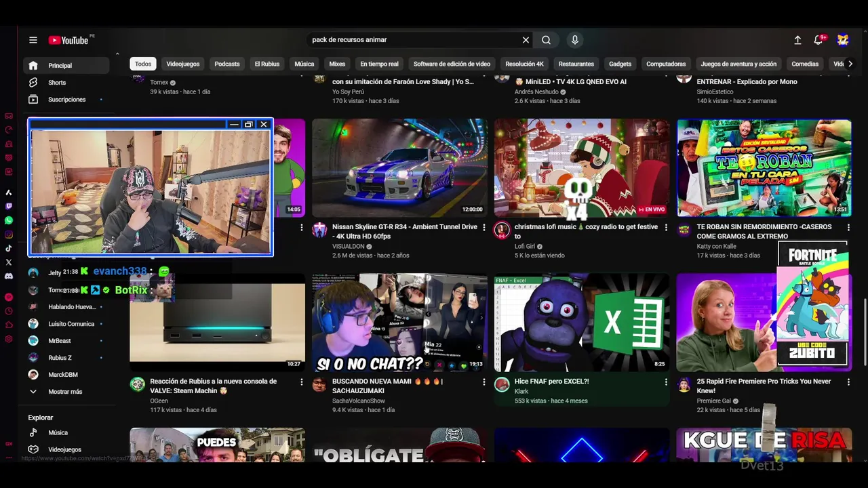Expand subscriptions with Mostrar más
The image size is (868, 488).
66,392
